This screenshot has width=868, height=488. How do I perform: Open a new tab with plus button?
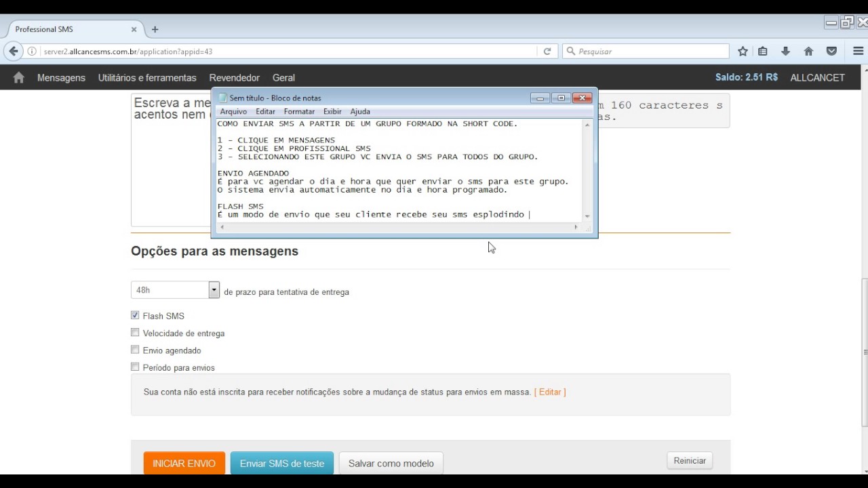point(155,29)
